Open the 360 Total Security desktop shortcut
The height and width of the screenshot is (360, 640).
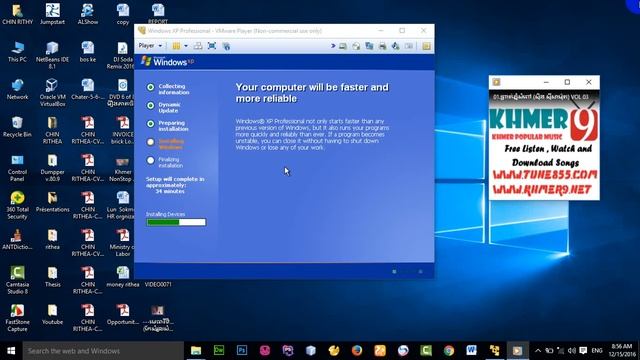(17, 205)
